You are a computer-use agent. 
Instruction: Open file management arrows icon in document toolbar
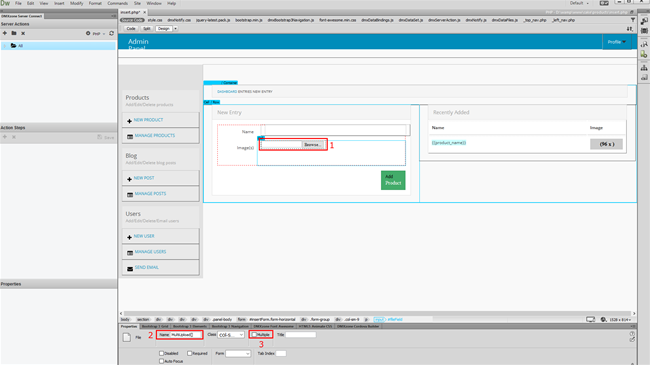(630, 29)
